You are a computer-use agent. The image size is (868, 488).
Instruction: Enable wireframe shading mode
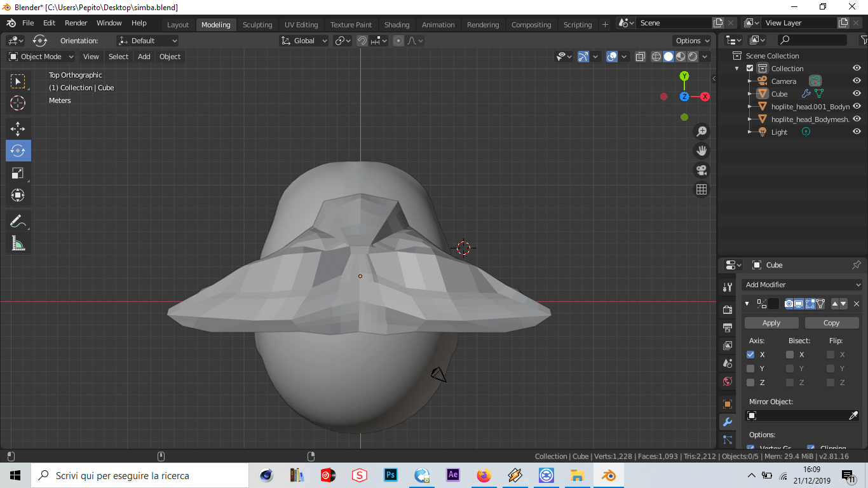click(656, 57)
